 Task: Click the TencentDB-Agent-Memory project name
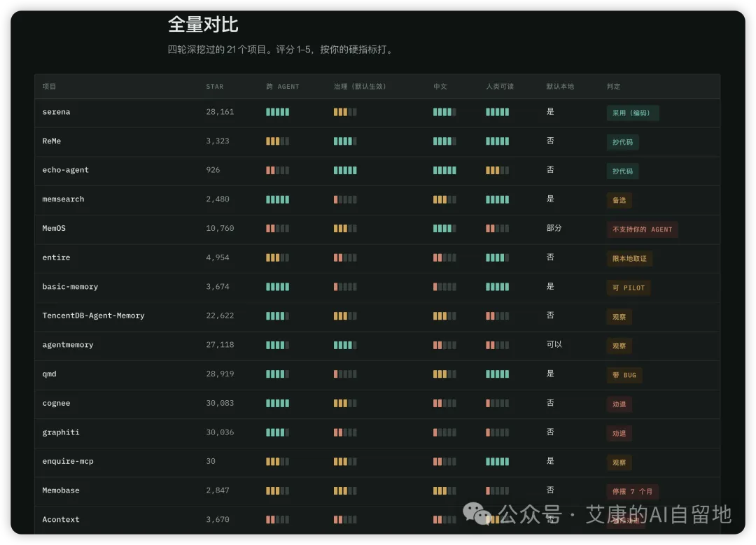(94, 316)
